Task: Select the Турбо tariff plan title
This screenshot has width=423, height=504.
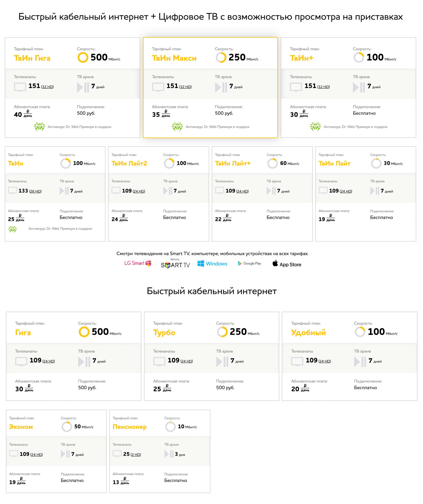Action: point(164,333)
